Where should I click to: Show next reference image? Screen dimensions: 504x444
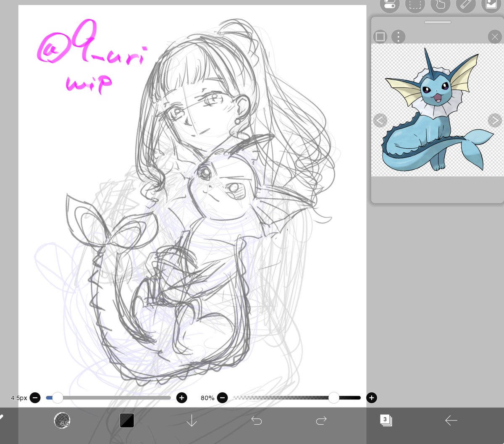pyautogui.click(x=494, y=121)
